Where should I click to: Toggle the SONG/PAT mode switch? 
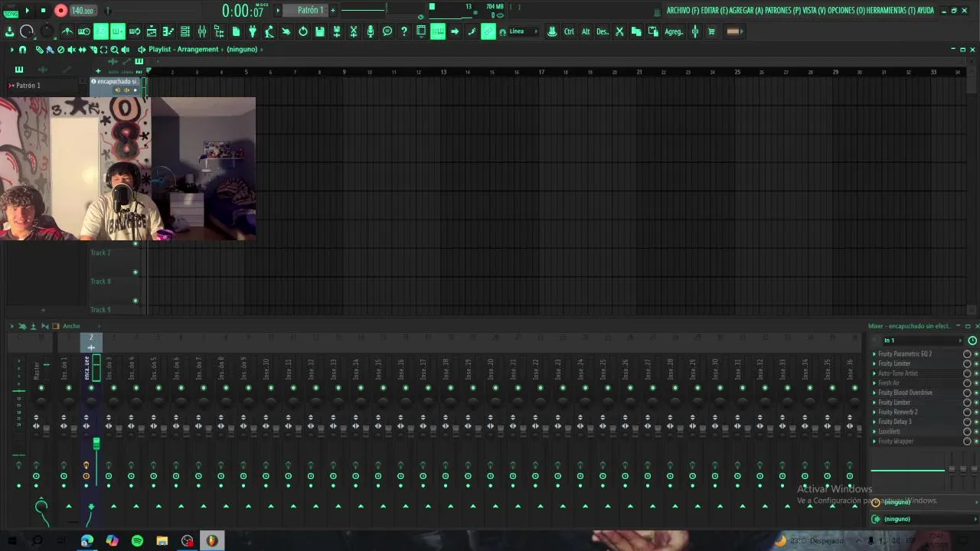(x=11, y=11)
